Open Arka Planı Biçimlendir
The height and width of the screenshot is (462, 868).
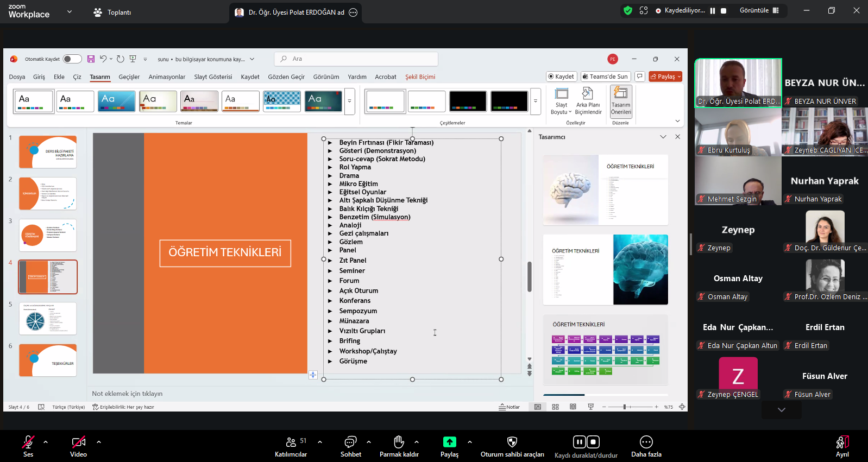point(588,94)
